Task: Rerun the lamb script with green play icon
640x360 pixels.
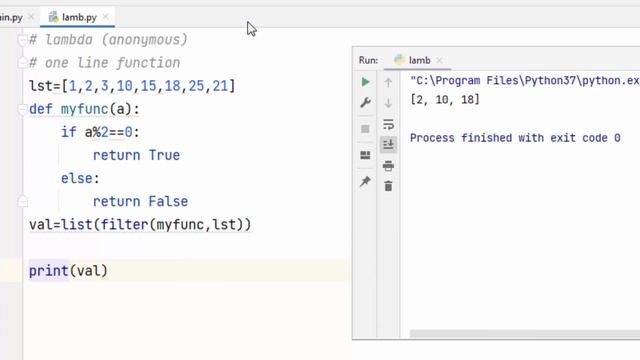Action: click(x=366, y=82)
